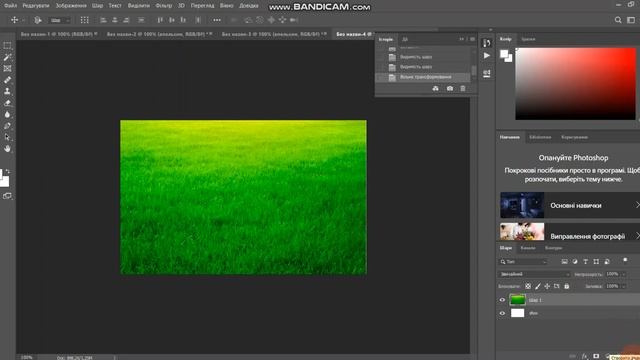Screen dimensions: 640x360
Task: Click the foreground/background swatch in Color panel
Action: pyautogui.click(x=506, y=56)
